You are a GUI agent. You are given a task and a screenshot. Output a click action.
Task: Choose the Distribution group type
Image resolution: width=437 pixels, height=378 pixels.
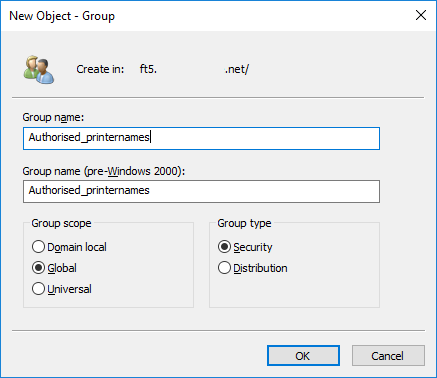coord(253,268)
